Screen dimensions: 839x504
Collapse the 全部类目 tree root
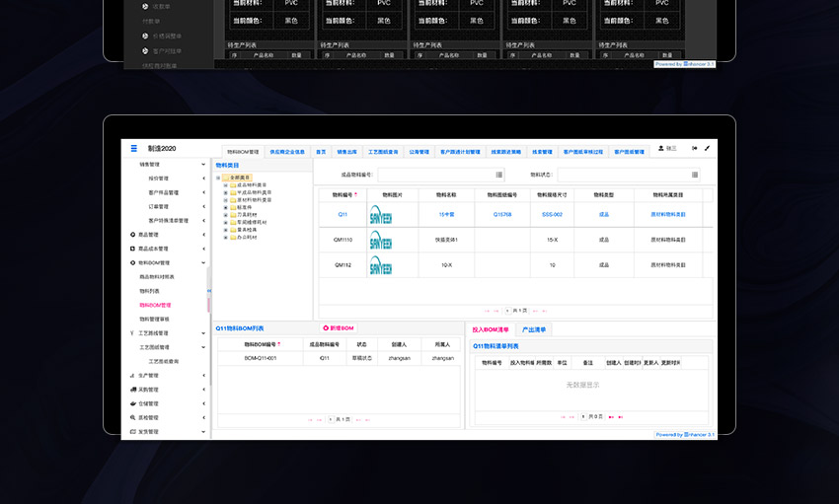click(x=218, y=178)
